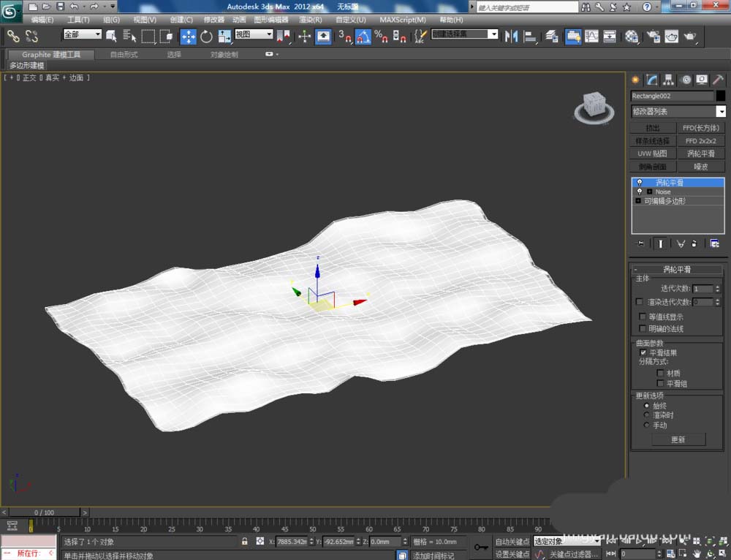Toggle Window/Crossing selection mode icon
This screenshot has height=560, width=731.
pyautogui.click(x=166, y=36)
